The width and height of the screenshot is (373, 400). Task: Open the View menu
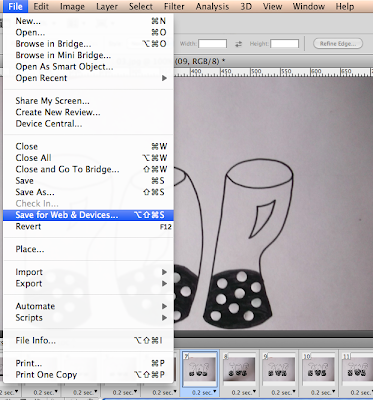coord(272,6)
